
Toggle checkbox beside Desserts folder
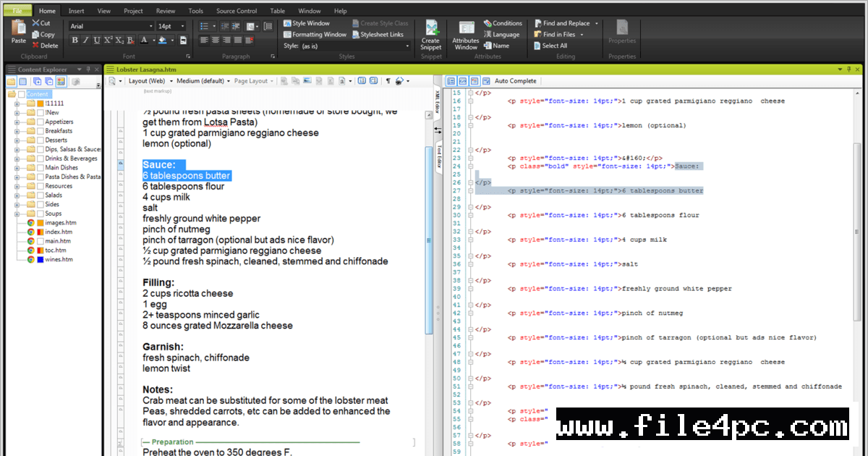41,140
